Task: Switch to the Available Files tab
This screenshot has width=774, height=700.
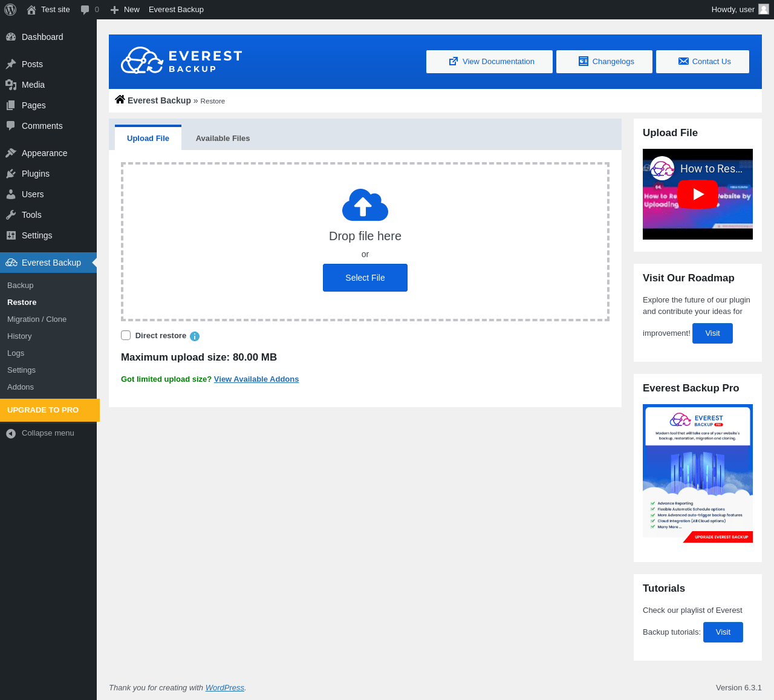Action: 223,138
